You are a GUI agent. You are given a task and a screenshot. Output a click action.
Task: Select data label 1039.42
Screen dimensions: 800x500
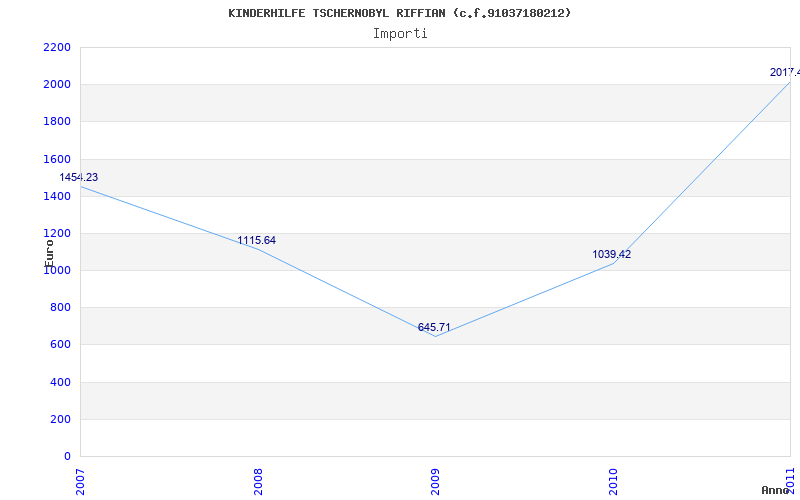click(x=611, y=254)
